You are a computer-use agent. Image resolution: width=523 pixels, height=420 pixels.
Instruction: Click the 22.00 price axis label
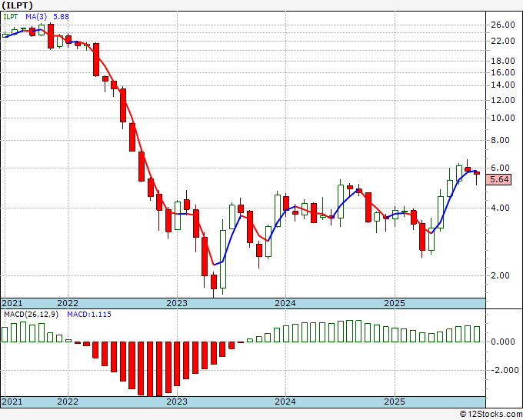click(503, 41)
